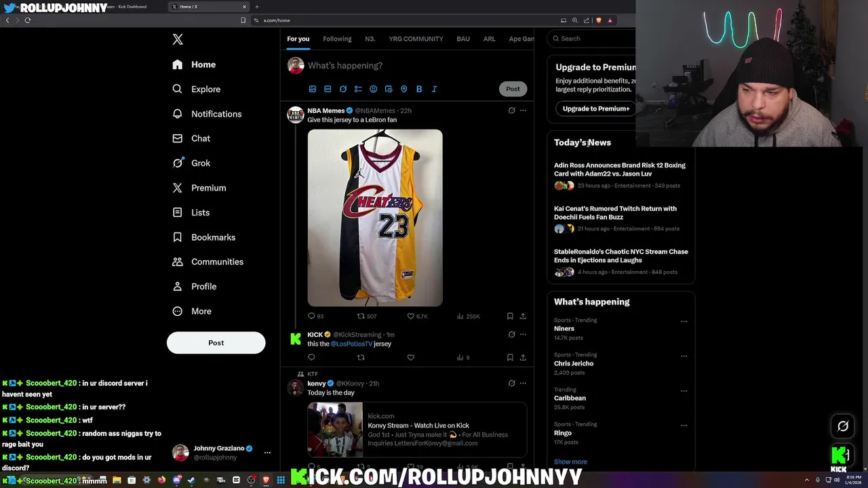Bookmark the KICK post
The image size is (868, 488).
(510, 357)
